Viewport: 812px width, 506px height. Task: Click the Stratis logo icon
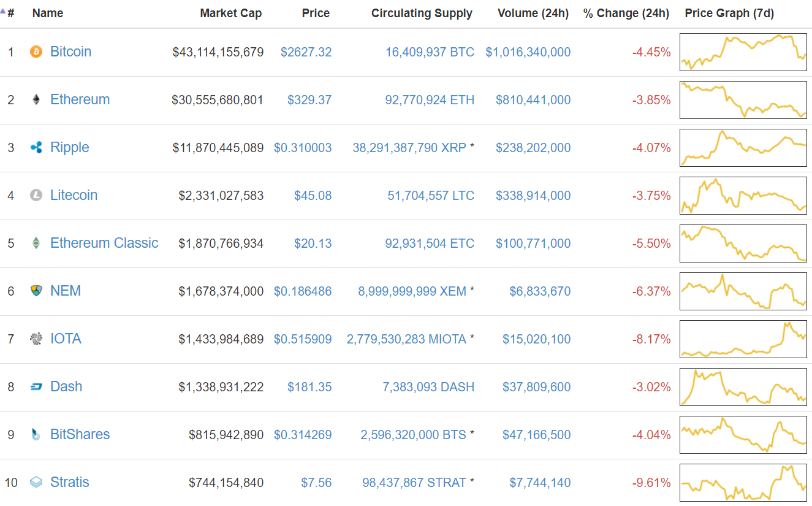(x=36, y=483)
